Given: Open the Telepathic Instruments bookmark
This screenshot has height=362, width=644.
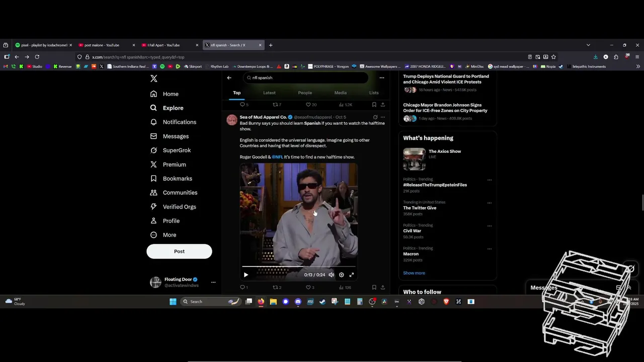Looking at the screenshot, I should coord(586,66).
